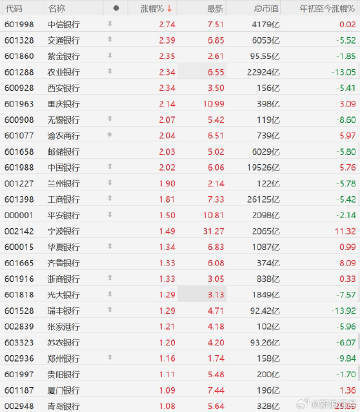The height and width of the screenshot is (412, 360).
Task: Open the 西安银行 stock name
Action: [64, 88]
